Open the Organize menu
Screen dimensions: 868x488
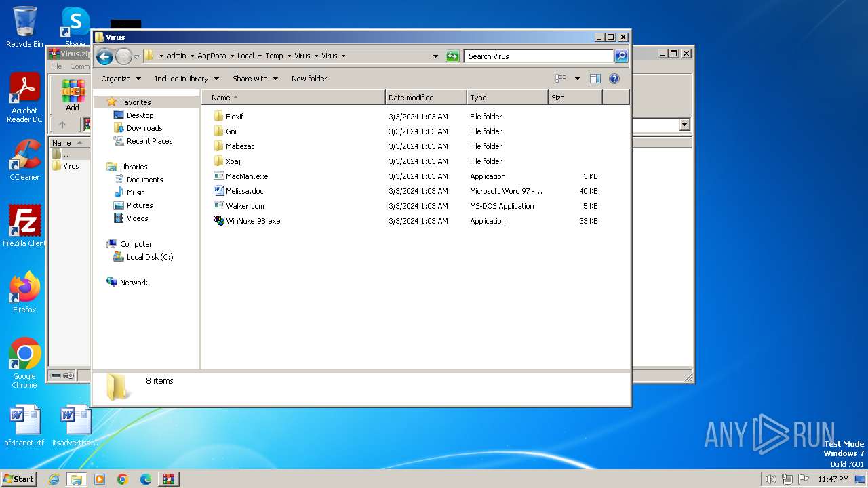click(x=121, y=79)
